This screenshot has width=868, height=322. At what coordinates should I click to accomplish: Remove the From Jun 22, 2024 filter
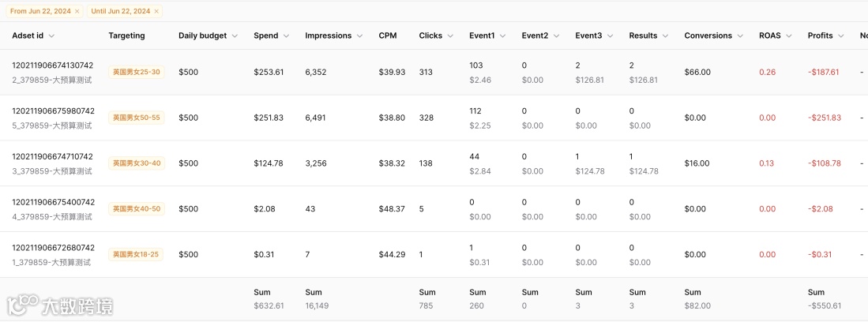(77, 11)
